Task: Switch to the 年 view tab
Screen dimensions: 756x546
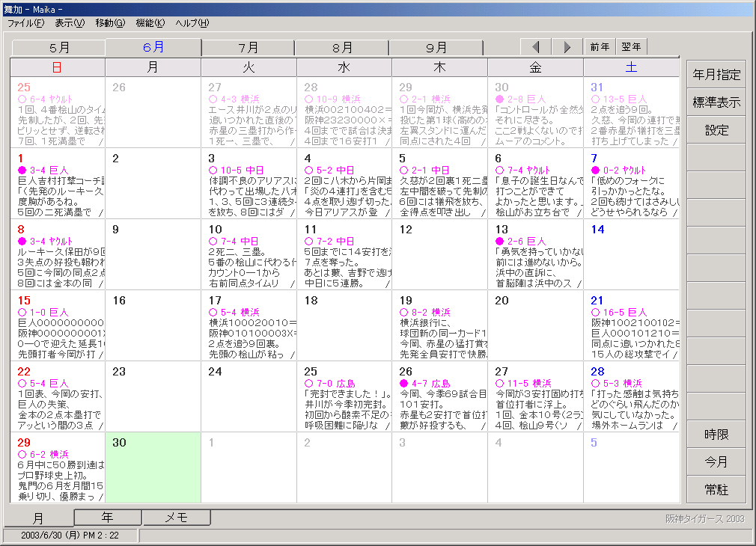Action: (x=108, y=517)
